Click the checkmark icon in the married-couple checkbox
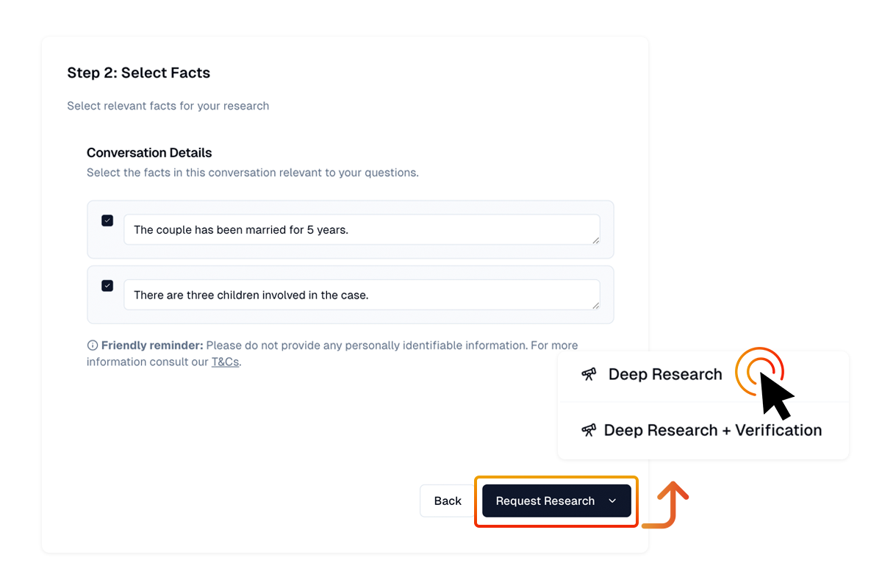 coord(107,220)
